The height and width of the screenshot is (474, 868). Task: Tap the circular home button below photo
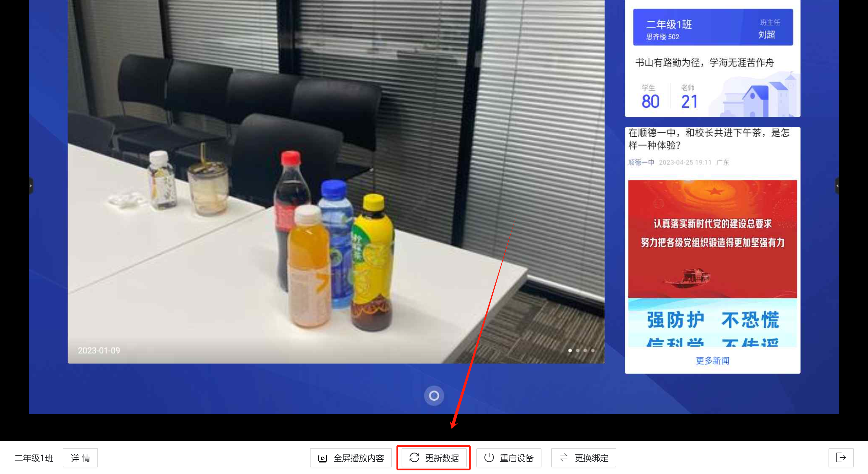click(434, 396)
